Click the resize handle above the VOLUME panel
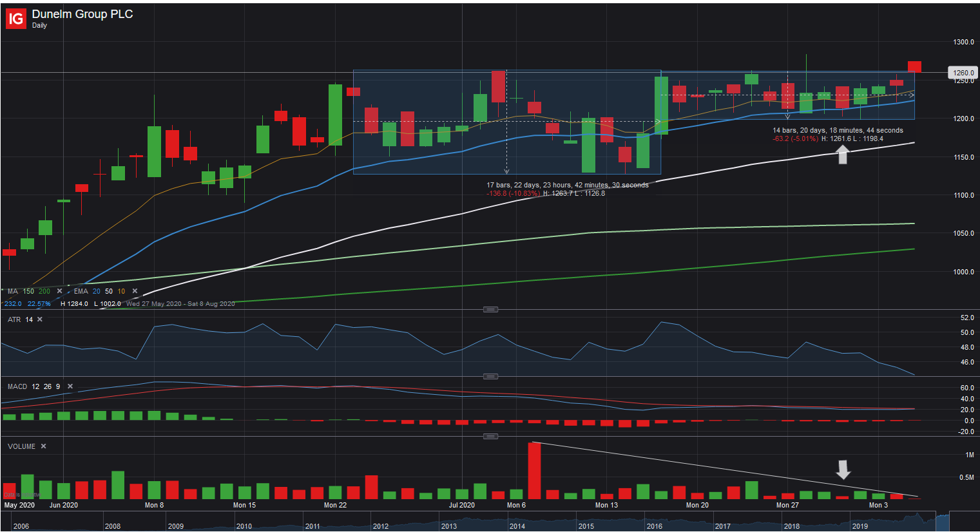Viewport: 980px width, 532px height. [490, 437]
